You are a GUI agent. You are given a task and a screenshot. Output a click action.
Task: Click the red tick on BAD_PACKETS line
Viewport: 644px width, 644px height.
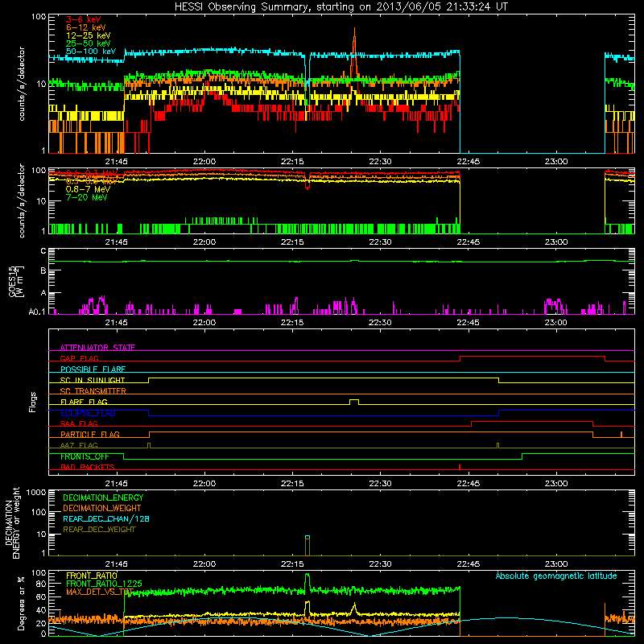pos(460,467)
